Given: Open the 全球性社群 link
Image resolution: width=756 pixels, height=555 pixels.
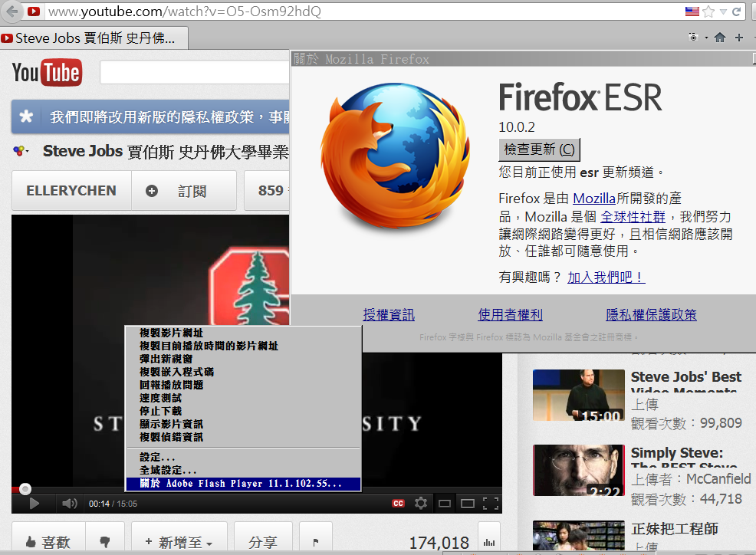Looking at the screenshot, I should pyautogui.click(x=633, y=216).
